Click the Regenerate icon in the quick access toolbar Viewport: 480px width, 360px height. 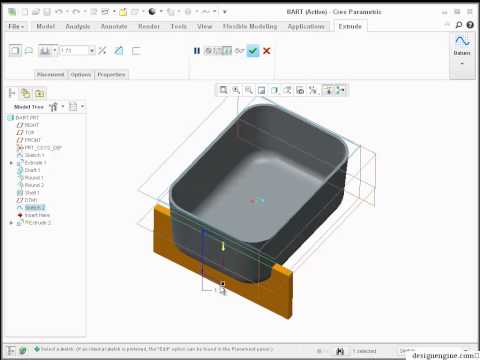[94, 12]
